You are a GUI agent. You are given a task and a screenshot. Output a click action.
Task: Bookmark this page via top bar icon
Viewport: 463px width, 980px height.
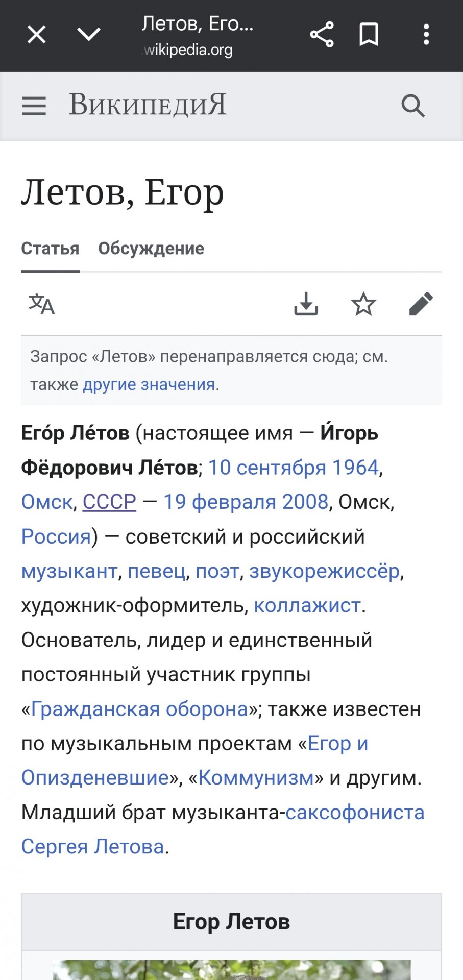(x=369, y=35)
